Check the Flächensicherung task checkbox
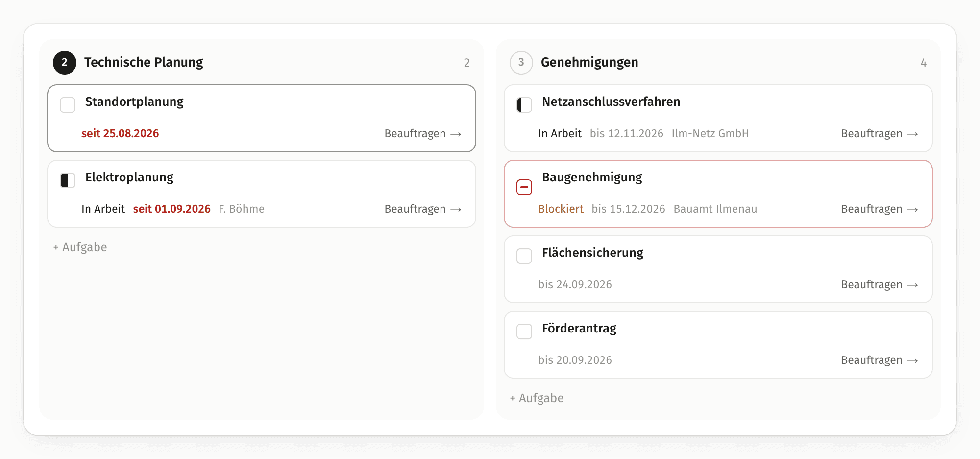The height and width of the screenshot is (459, 980). click(524, 256)
